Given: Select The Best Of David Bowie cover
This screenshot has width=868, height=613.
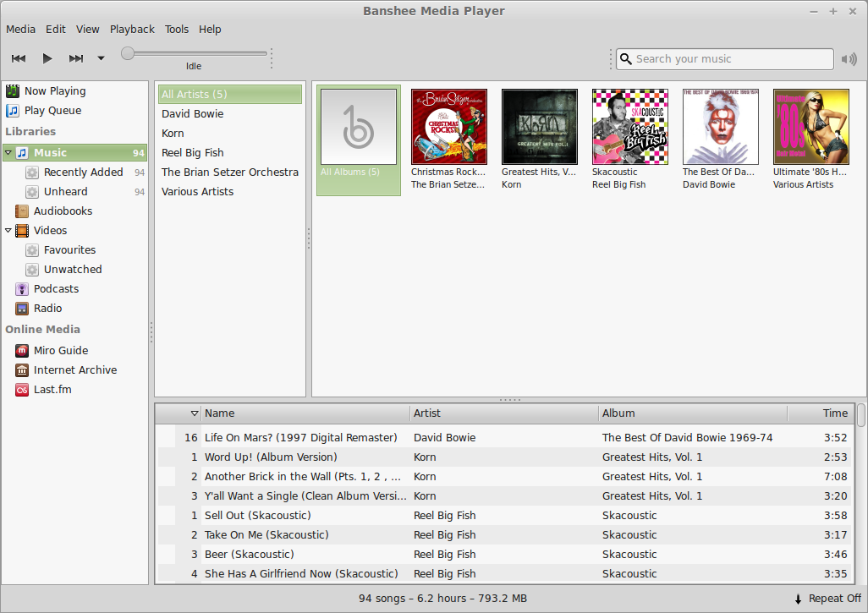Looking at the screenshot, I should (721, 127).
